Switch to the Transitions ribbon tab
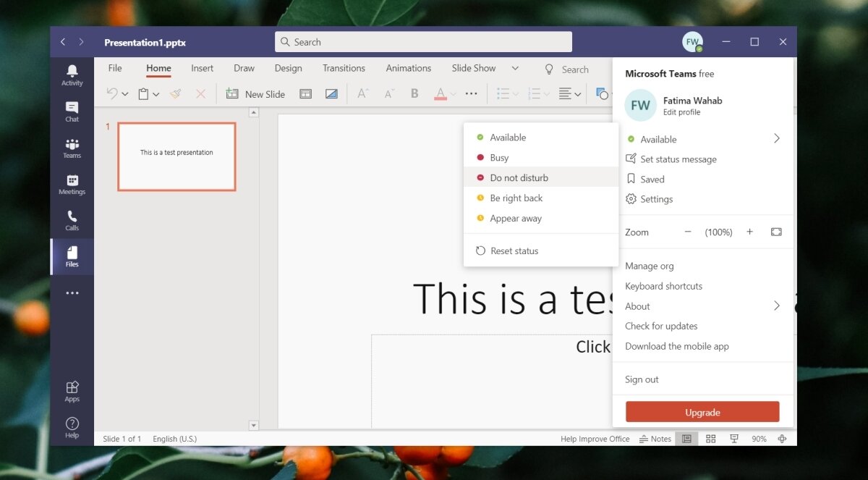The height and width of the screenshot is (480, 868). pos(344,67)
